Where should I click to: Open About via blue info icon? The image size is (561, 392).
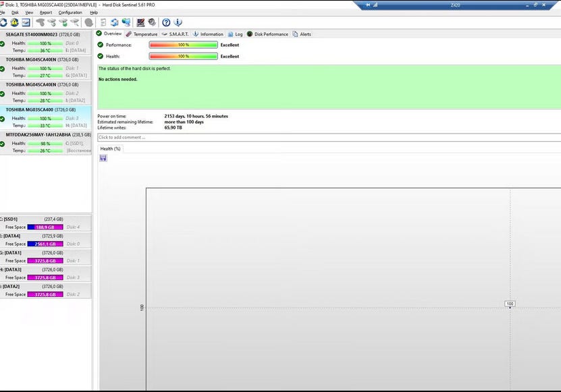pyautogui.click(x=178, y=22)
